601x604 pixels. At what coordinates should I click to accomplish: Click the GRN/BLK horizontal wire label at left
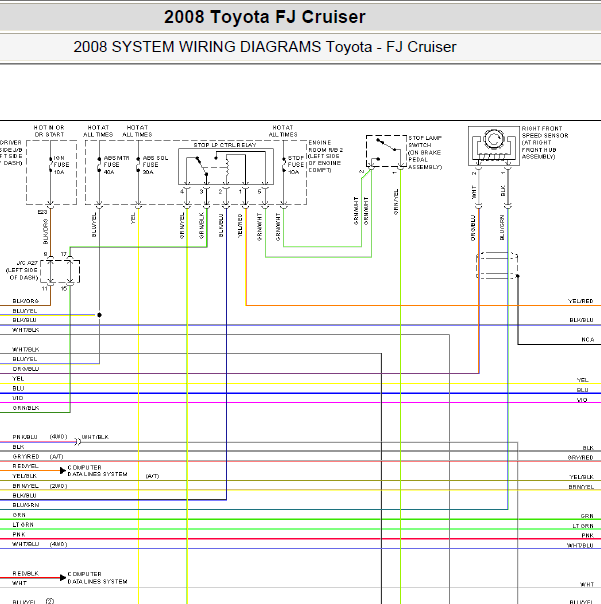[x=26, y=408]
